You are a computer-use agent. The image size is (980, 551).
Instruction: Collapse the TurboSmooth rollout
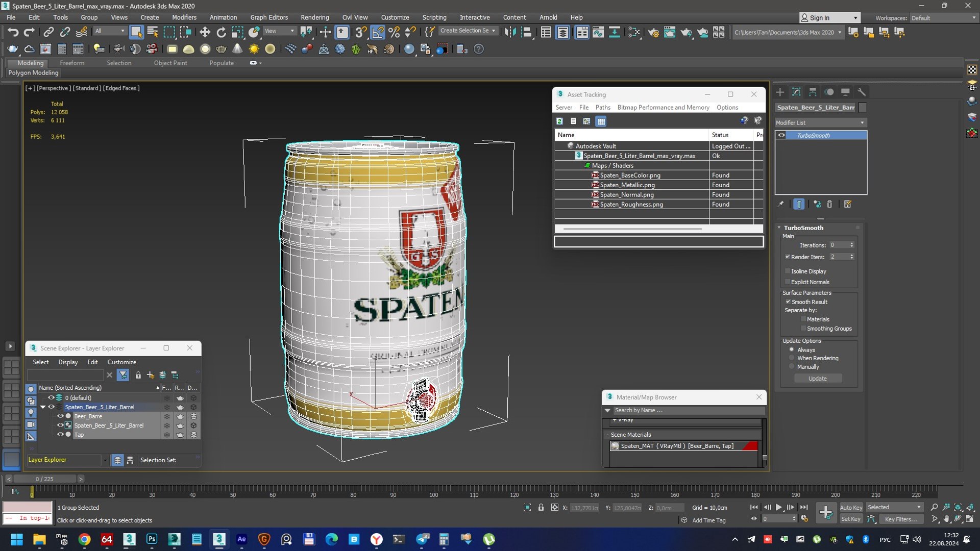779,228
